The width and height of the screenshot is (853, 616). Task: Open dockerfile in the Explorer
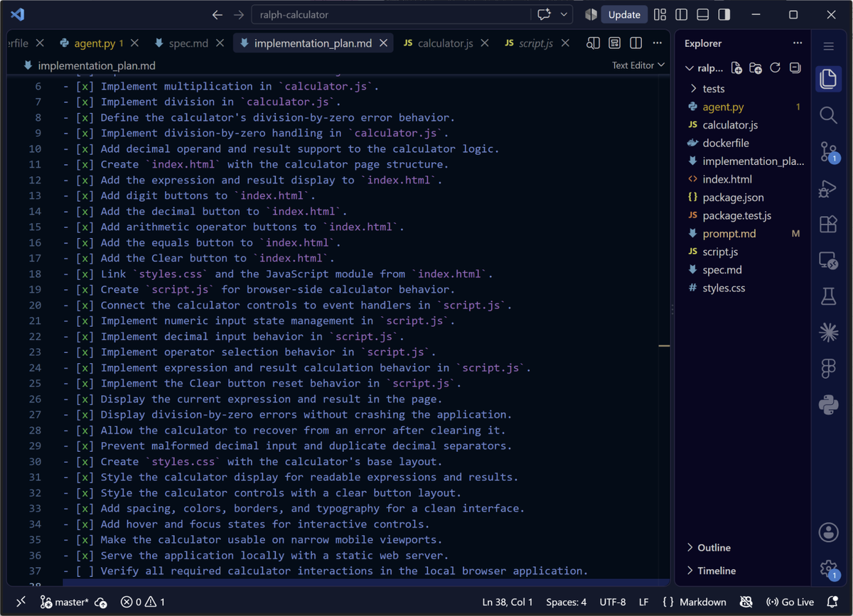(726, 143)
